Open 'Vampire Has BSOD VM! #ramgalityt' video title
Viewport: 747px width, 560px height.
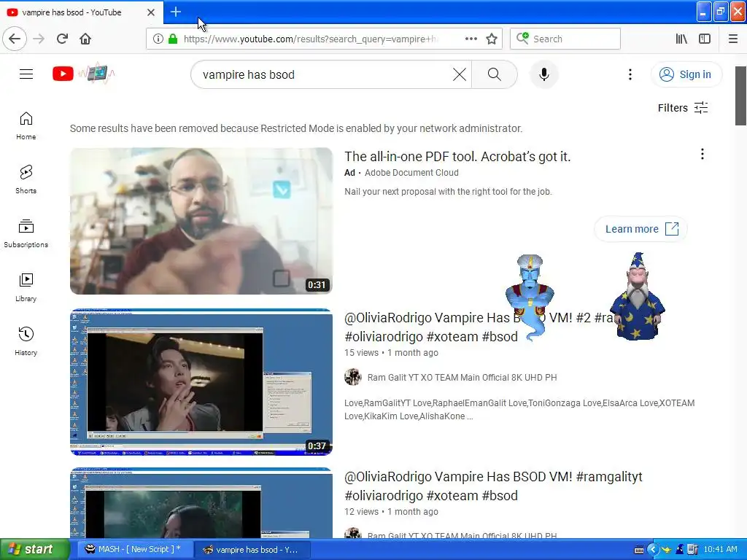tap(493, 486)
